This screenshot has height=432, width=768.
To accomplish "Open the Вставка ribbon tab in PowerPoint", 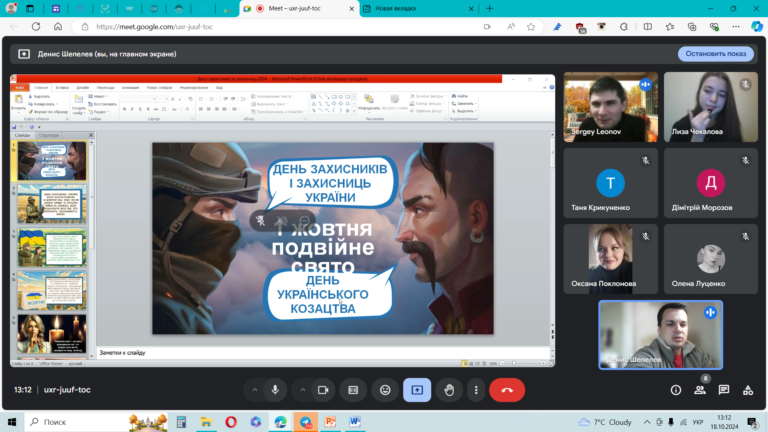I will coord(62,88).
